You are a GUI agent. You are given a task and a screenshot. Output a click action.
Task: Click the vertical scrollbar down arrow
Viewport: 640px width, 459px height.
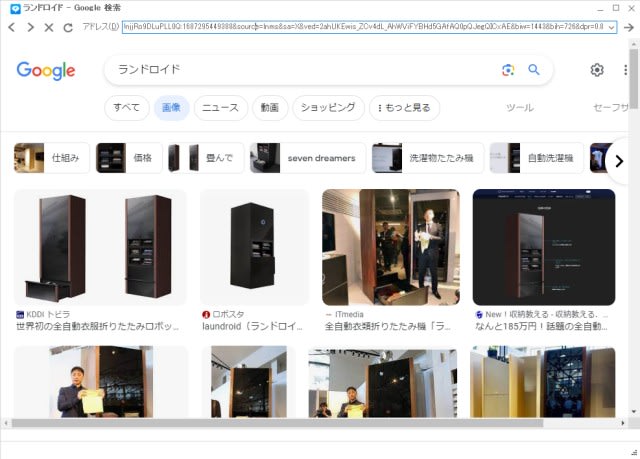tap(633, 412)
